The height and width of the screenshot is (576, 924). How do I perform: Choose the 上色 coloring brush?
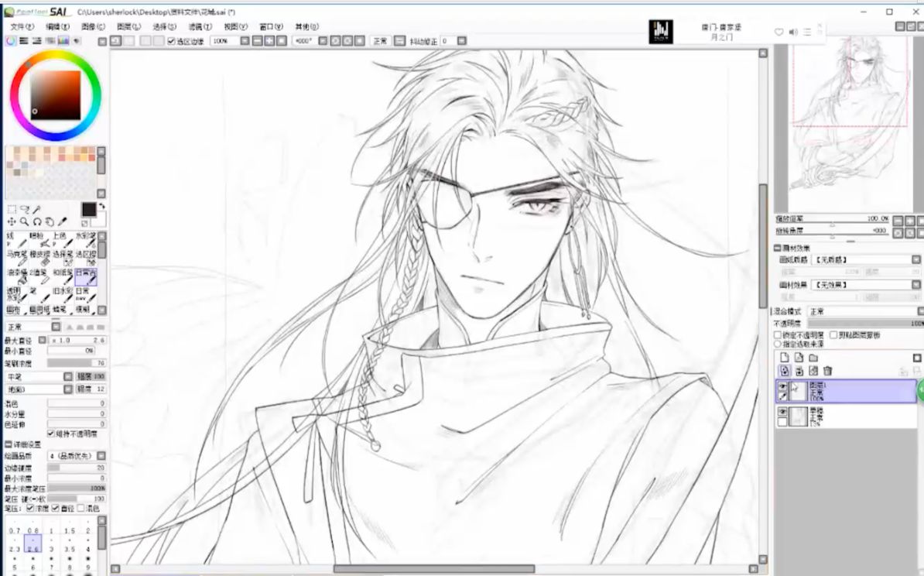click(63, 239)
